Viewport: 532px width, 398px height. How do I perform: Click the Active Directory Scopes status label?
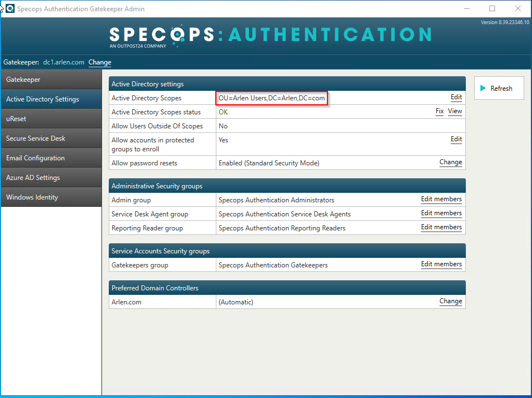click(x=156, y=112)
